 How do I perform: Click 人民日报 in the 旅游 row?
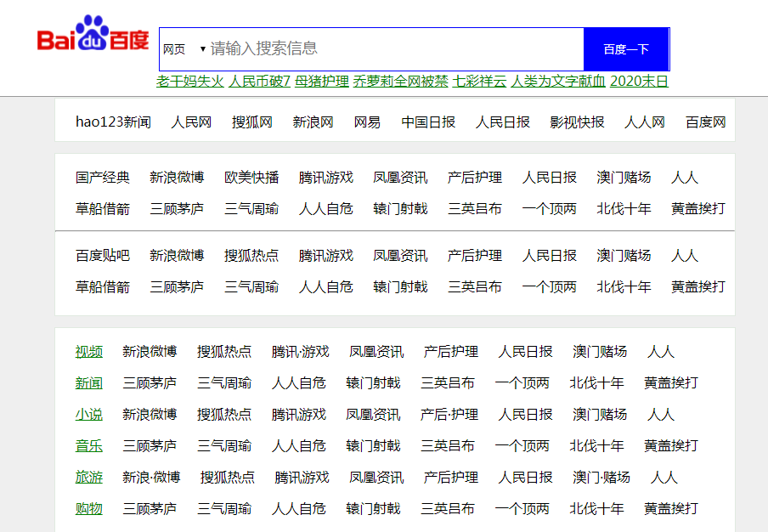point(526,477)
